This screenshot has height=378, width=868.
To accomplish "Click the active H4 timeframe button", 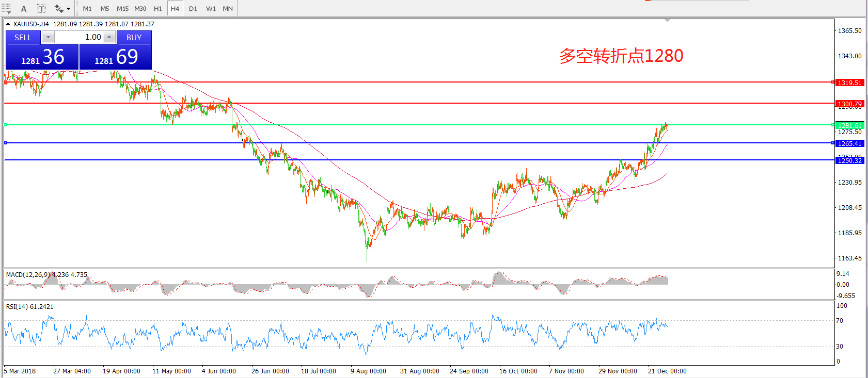I will [175, 9].
